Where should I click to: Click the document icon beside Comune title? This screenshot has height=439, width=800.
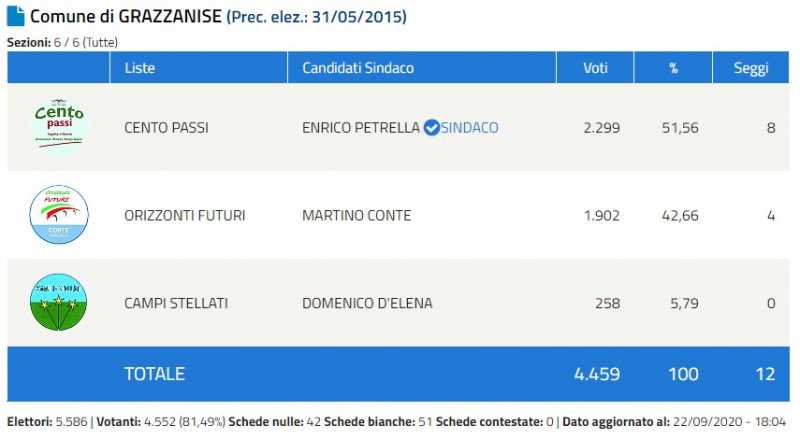(x=16, y=17)
